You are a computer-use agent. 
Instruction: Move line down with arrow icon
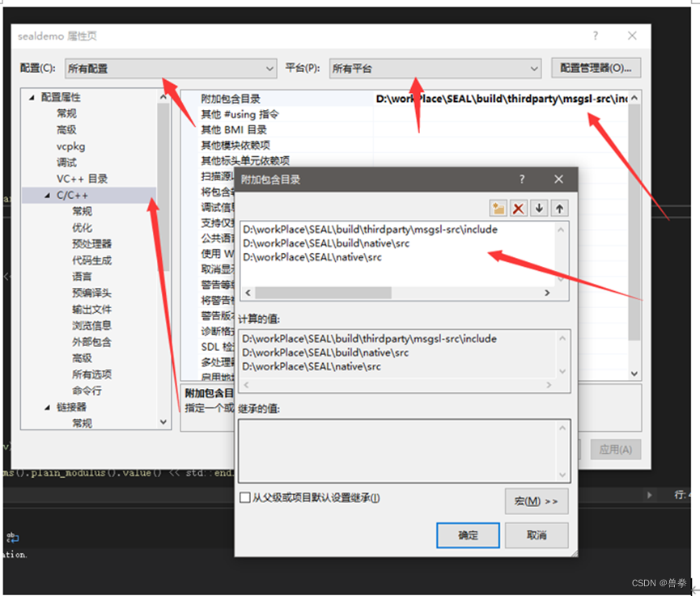539,209
